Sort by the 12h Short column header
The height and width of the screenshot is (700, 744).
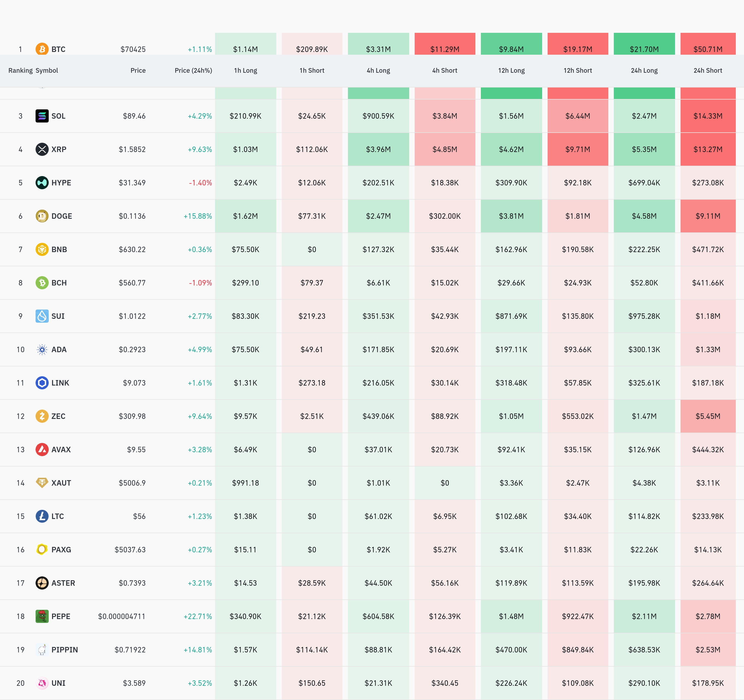[x=577, y=70]
